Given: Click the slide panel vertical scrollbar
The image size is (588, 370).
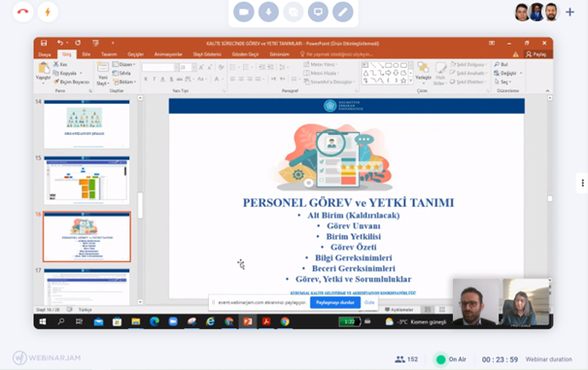Looking at the screenshot, I should click(140, 205).
